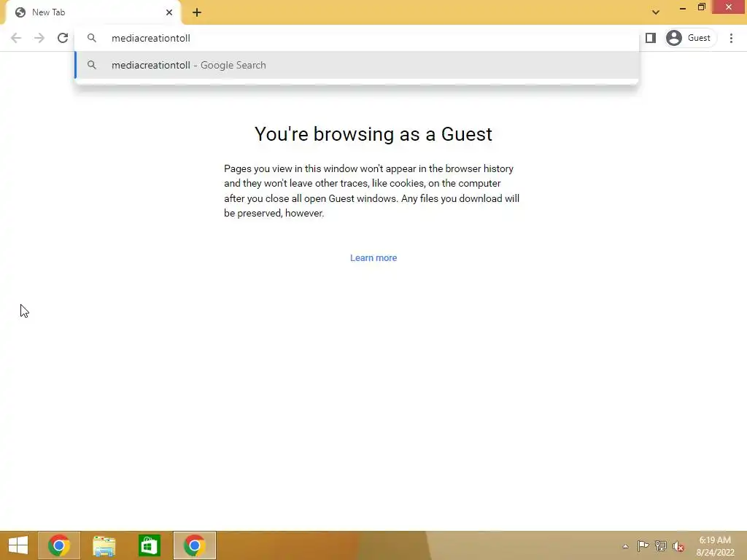This screenshot has width=747, height=560.
Task: Open Chrome's three-dot menu
Action: coord(731,38)
